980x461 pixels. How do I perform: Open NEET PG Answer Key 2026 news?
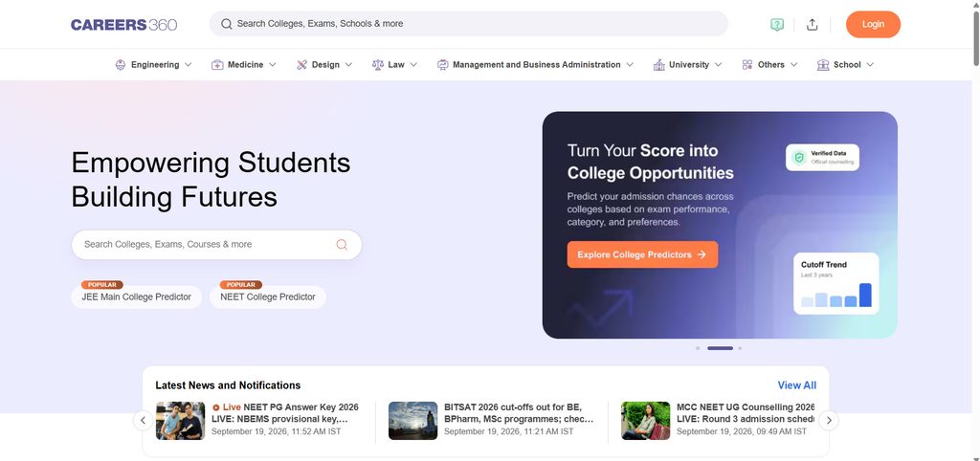284,413
